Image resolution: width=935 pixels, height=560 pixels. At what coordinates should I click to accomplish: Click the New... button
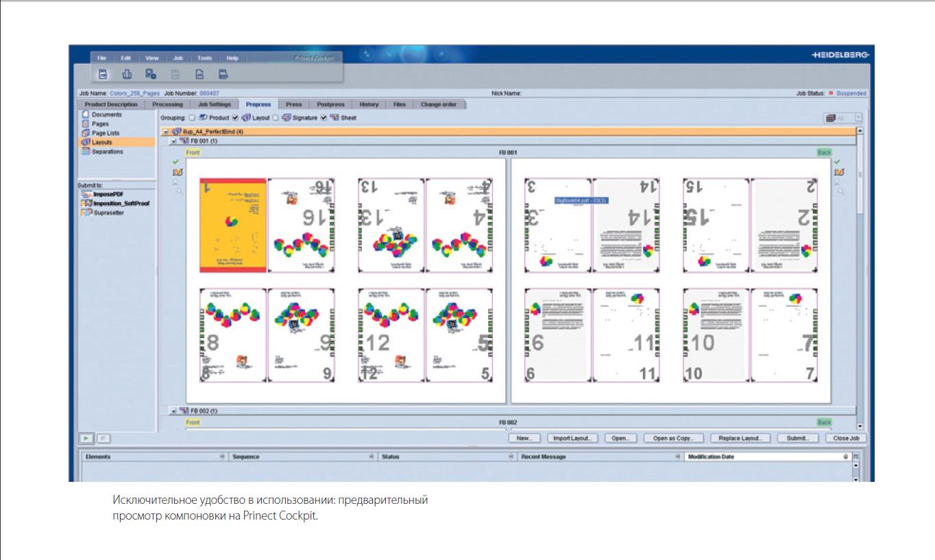524,438
